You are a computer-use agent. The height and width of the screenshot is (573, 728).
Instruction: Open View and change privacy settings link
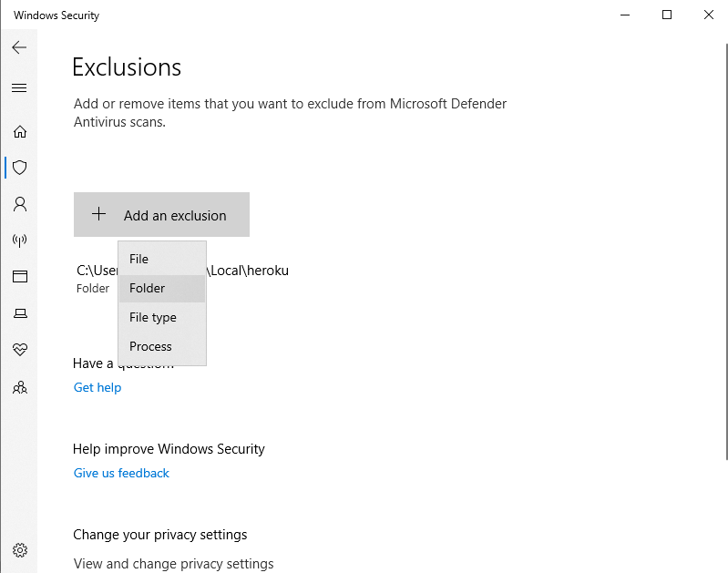coord(173,564)
